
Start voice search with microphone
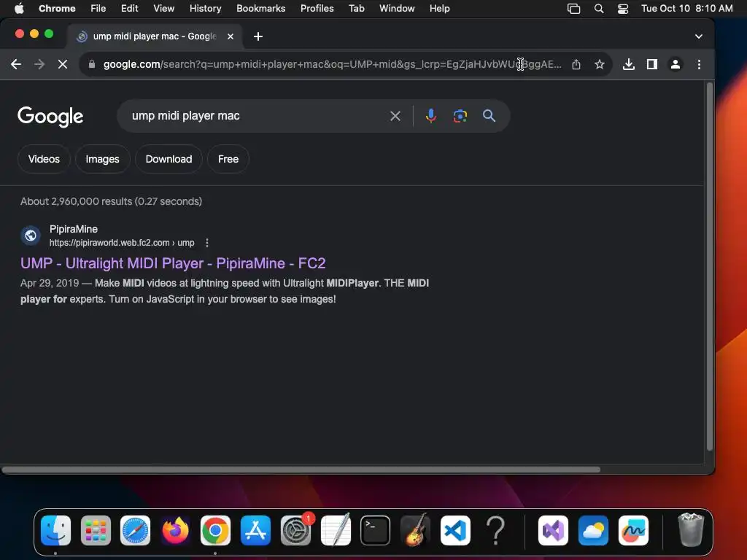pos(430,116)
